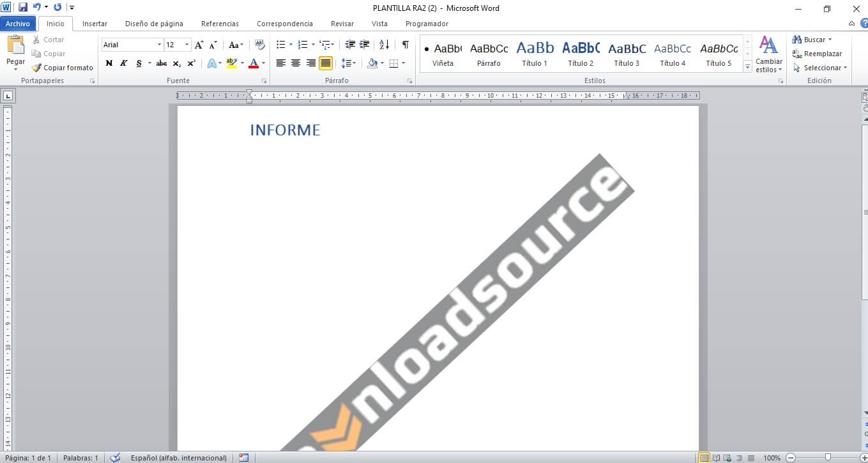Open underline style dropdown arrow
This screenshot has width=868, height=463.
coord(149,63)
